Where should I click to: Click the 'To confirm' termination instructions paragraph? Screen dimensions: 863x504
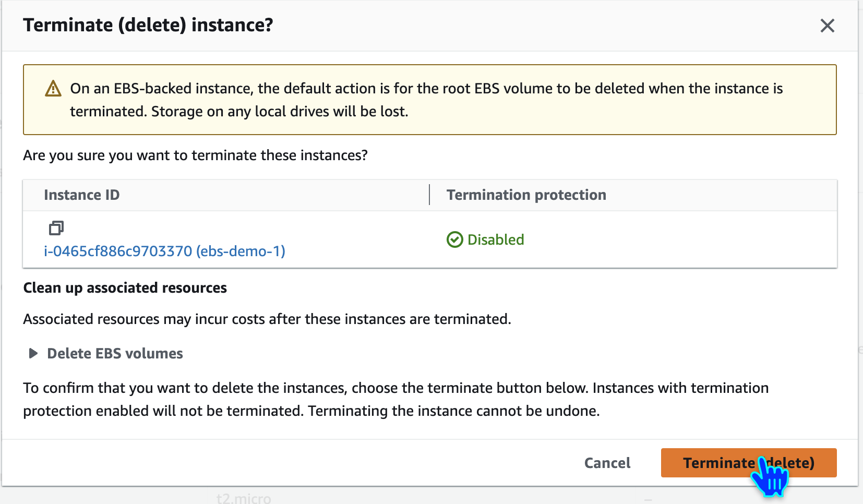pos(395,399)
